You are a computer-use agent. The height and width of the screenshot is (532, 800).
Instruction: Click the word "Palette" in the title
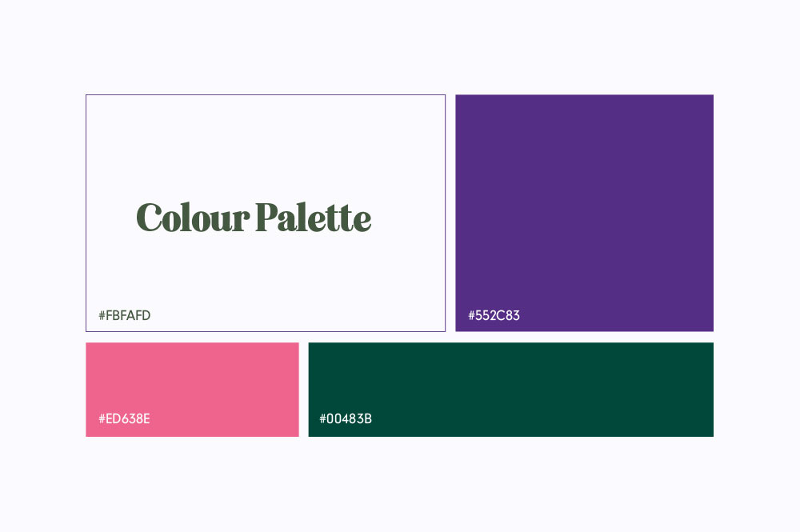tap(314, 218)
